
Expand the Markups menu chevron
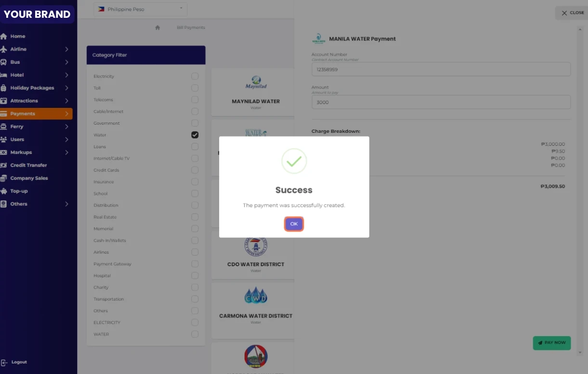(x=66, y=153)
